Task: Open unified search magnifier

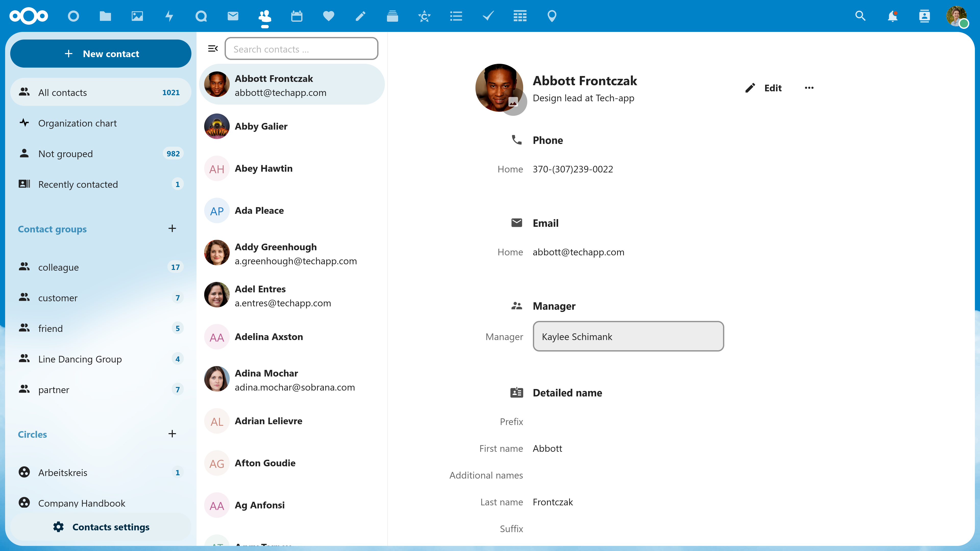Action: click(x=861, y=16)
